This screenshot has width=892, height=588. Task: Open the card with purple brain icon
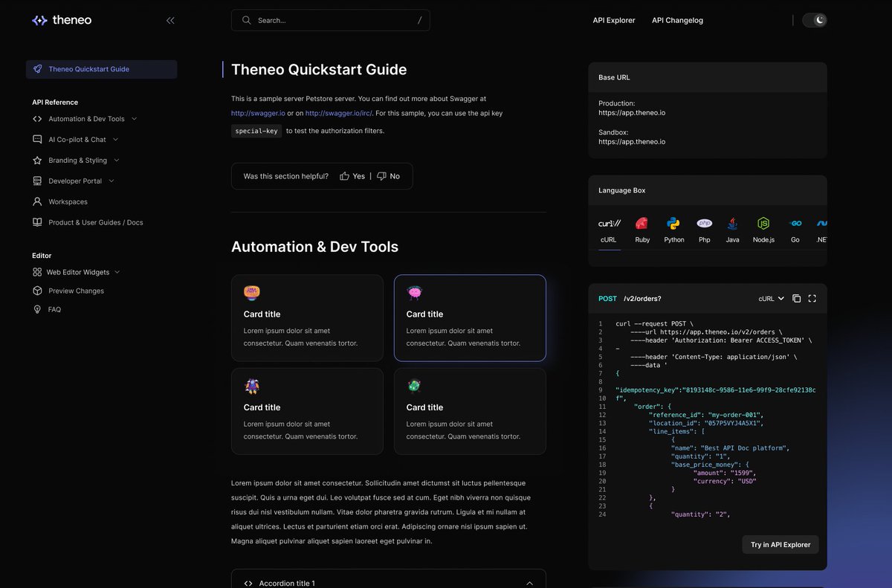coord(470,318)
